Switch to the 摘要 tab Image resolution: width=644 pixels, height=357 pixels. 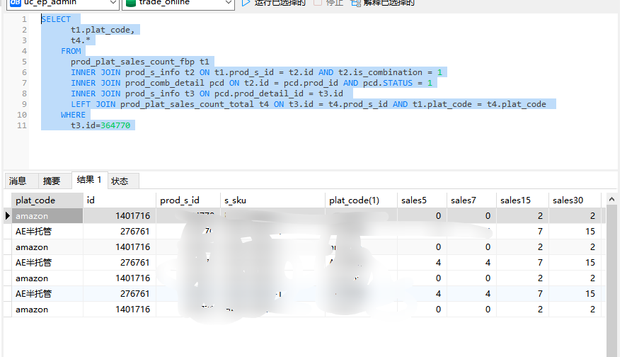point(52,181)
